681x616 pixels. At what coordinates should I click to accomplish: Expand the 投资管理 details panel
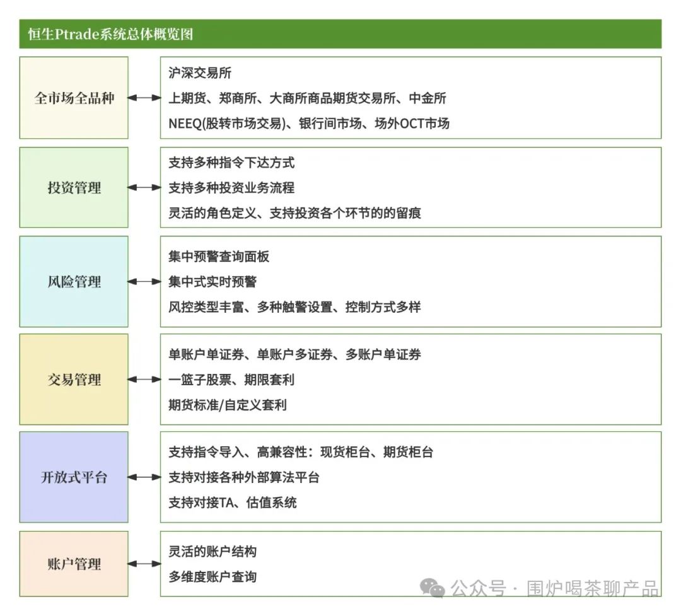click(x=410, y=187)
